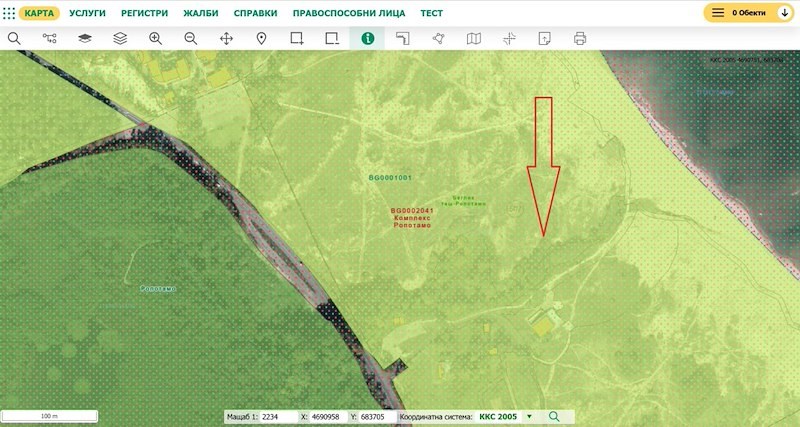Activate the pan map tool
Viewport: 800px width, 427px height.
click(x=226, y=38)
